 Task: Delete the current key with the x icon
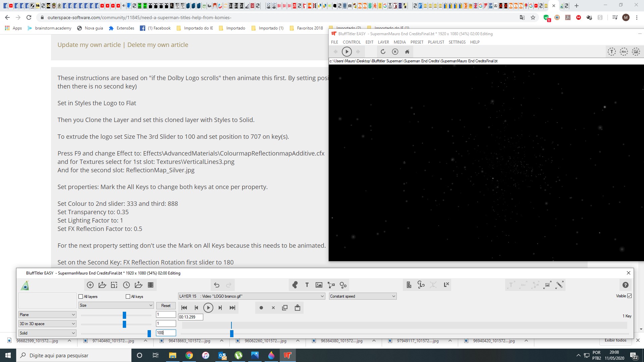[x=273, y=308]
